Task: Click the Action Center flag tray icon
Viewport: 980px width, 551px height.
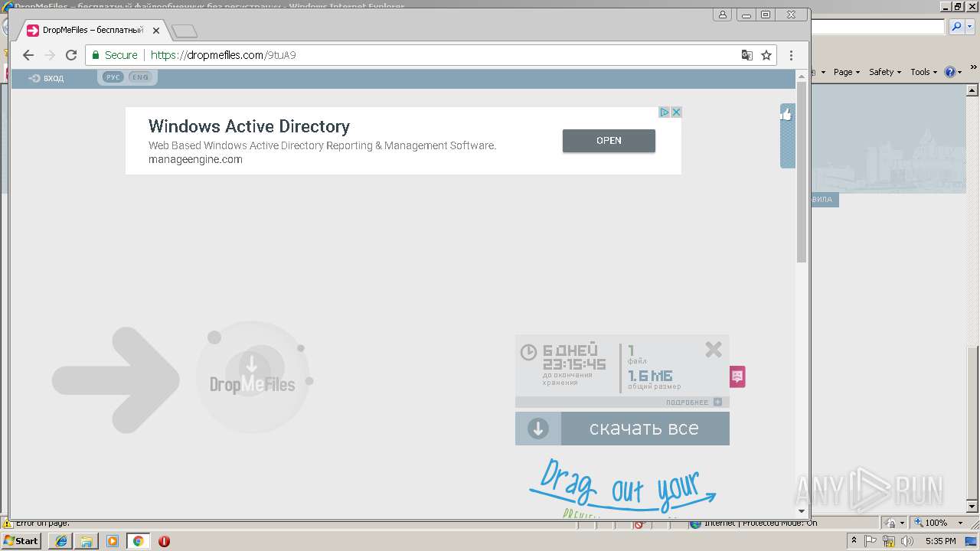Action: 871,541
